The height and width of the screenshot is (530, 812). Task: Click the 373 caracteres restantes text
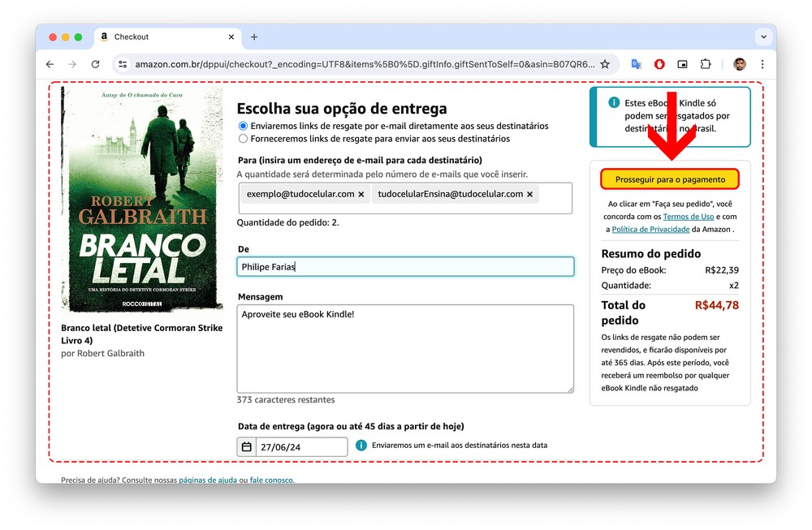point(286,399)
